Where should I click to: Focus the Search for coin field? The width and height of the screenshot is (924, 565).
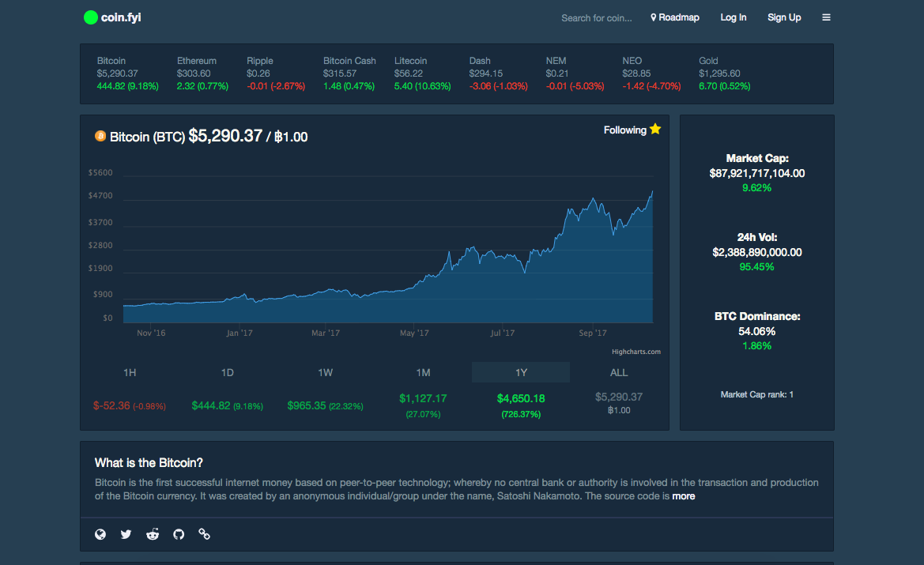click(596, 18)
